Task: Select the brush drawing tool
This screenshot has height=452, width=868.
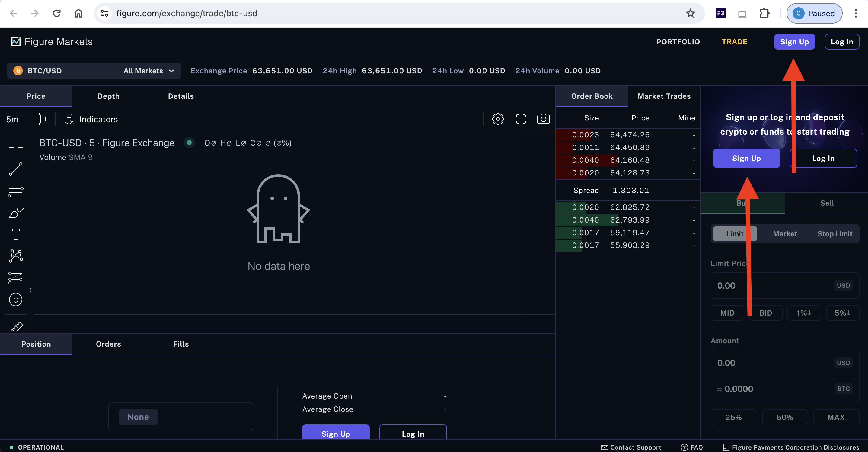Action: click(16, 213)
